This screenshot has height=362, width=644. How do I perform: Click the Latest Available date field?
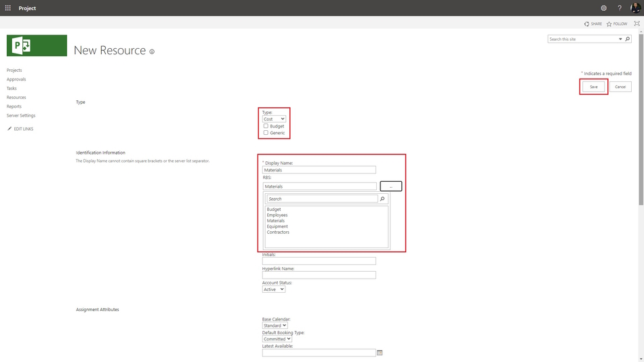click(x=319, y=353)
